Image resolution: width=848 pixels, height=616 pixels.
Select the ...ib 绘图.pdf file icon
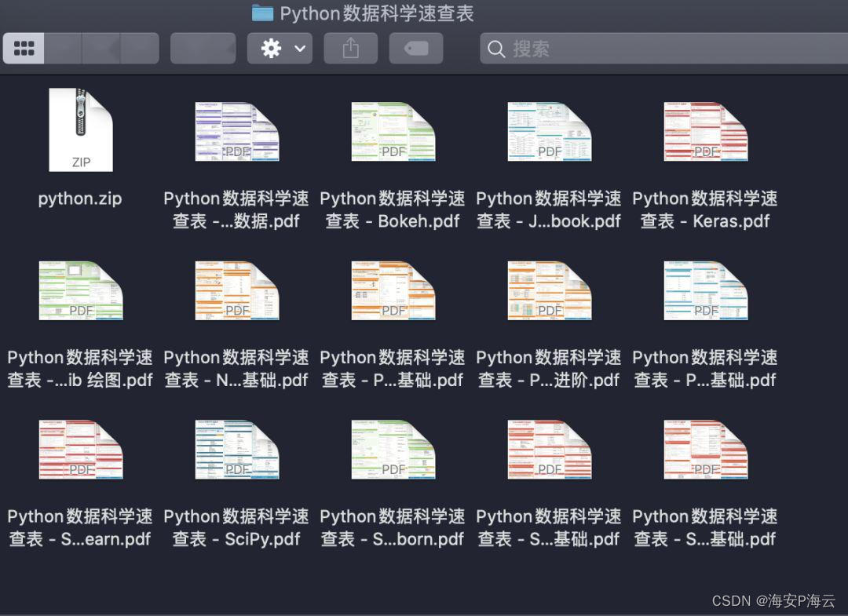pyautogui.click(x=81, y=290)
